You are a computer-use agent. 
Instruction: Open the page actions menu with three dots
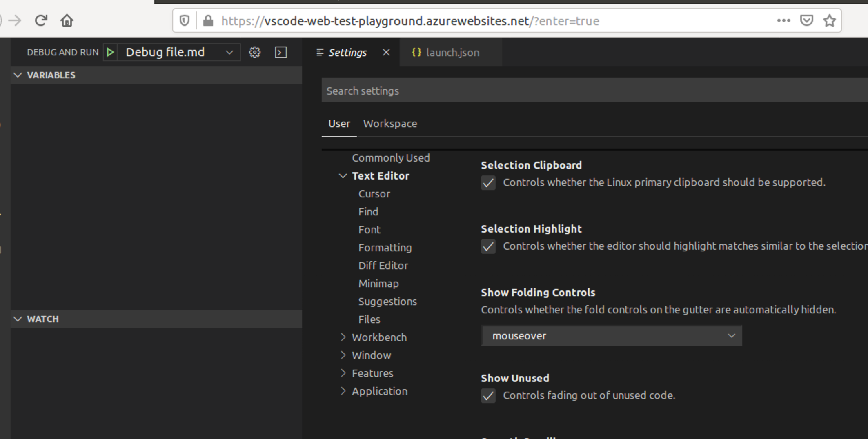pos(783,20)
